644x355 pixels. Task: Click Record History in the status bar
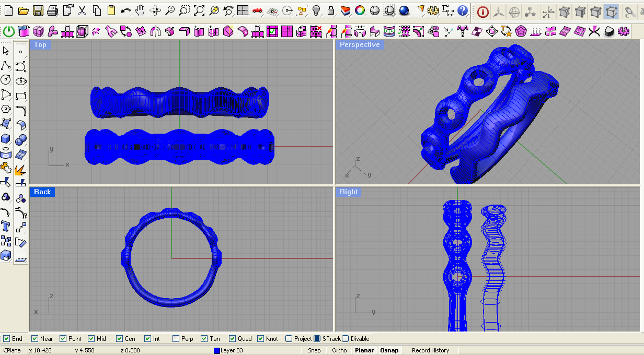click(x=430, y=350)
